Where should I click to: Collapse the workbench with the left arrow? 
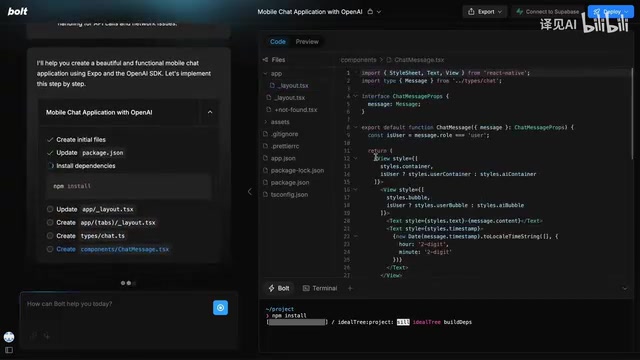click(250, 192)
